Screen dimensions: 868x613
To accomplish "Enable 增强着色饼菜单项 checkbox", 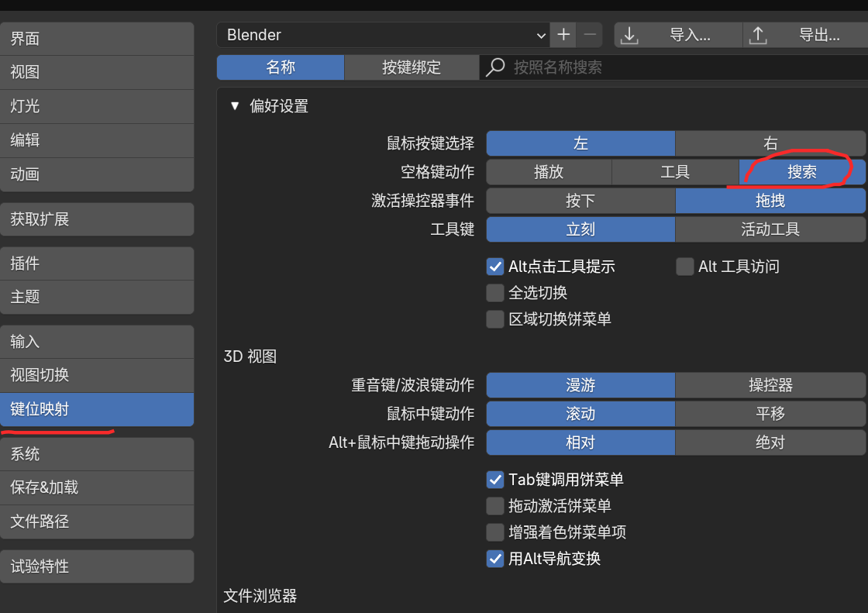I will click(x=495, y=532).
